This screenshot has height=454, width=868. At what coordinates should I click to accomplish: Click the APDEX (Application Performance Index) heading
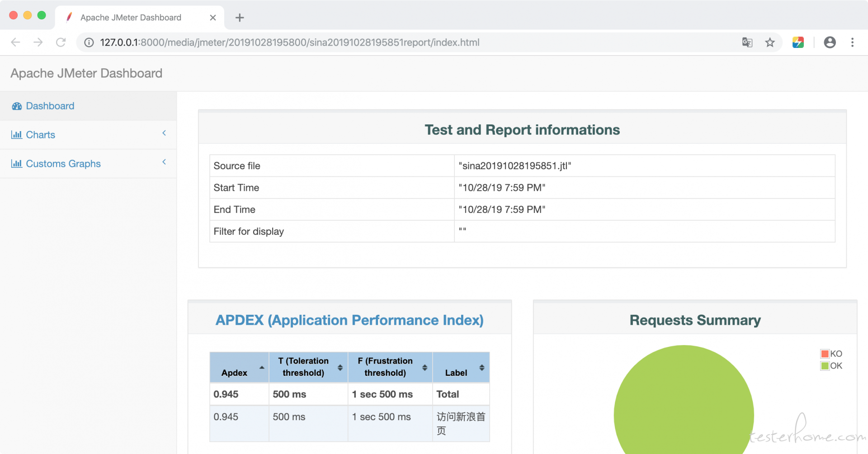349,320
